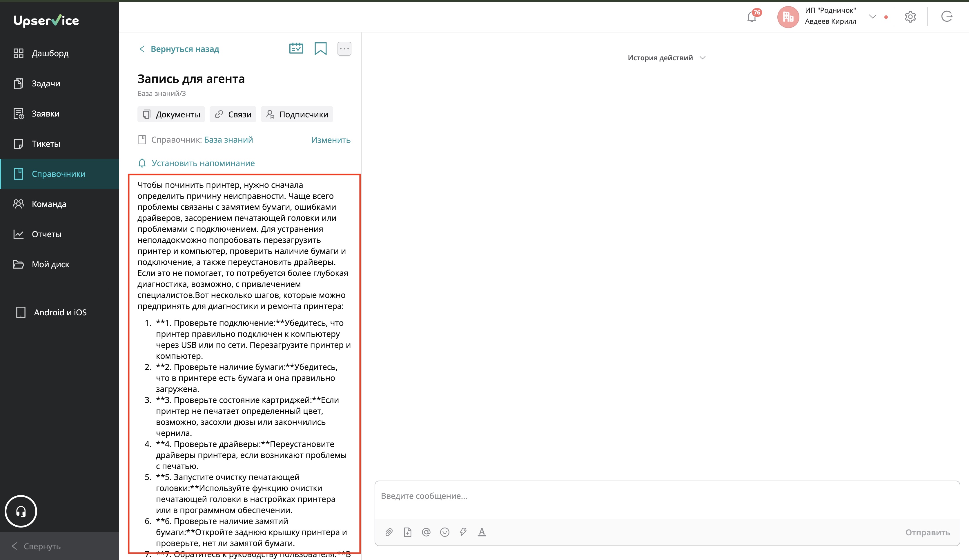Open settings gear icon
This screenshot has height=560, width=969.
click(x=910, y=17)
